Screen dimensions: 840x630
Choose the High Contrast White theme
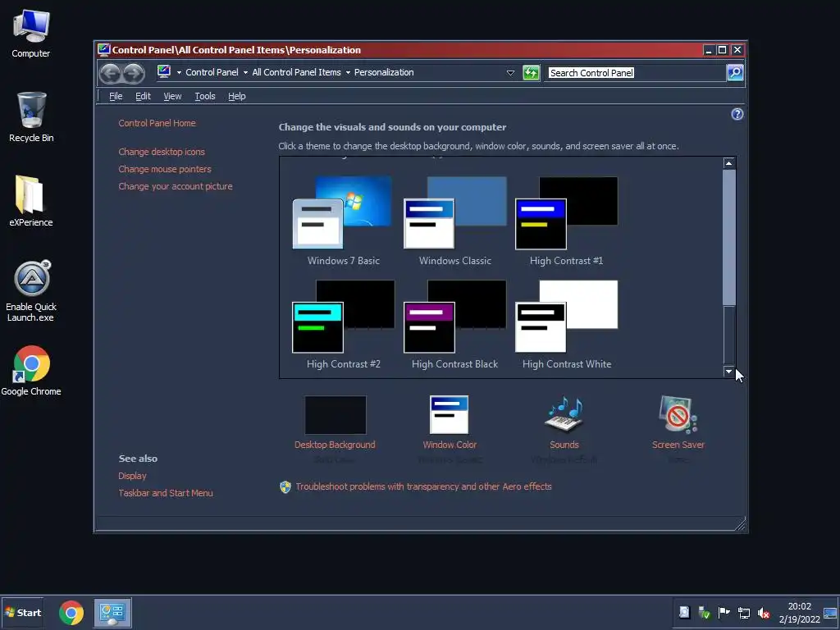566,324
